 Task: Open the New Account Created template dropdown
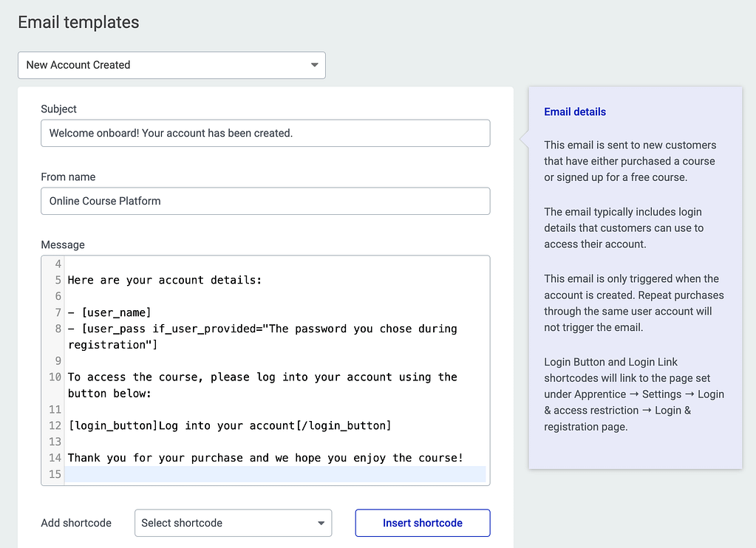coord(171,65)
